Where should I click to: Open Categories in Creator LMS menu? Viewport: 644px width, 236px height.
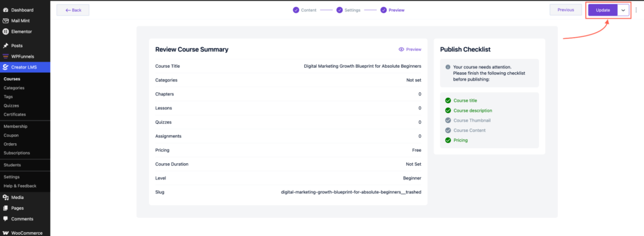coord(14,88)
